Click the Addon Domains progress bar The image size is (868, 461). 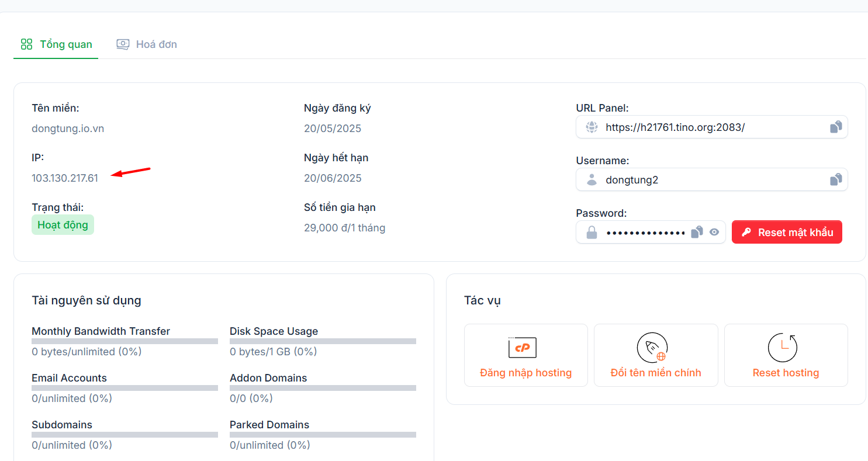click(323, 388)
